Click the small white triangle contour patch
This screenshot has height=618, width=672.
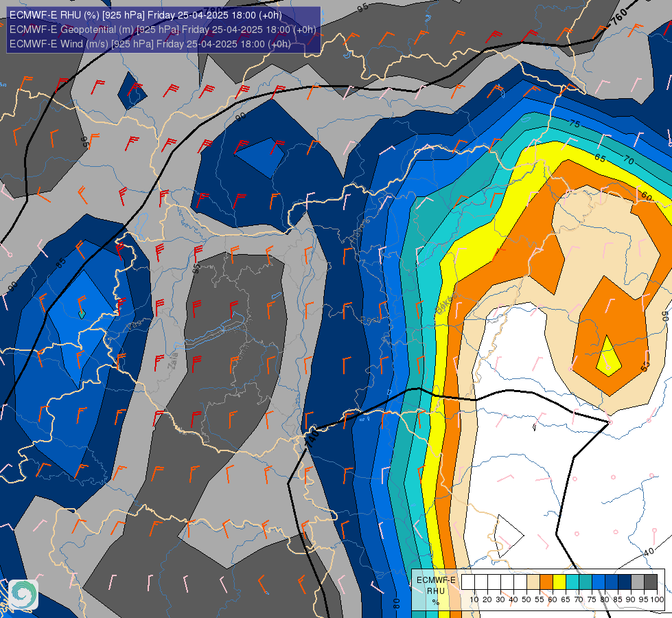(507, 536)
